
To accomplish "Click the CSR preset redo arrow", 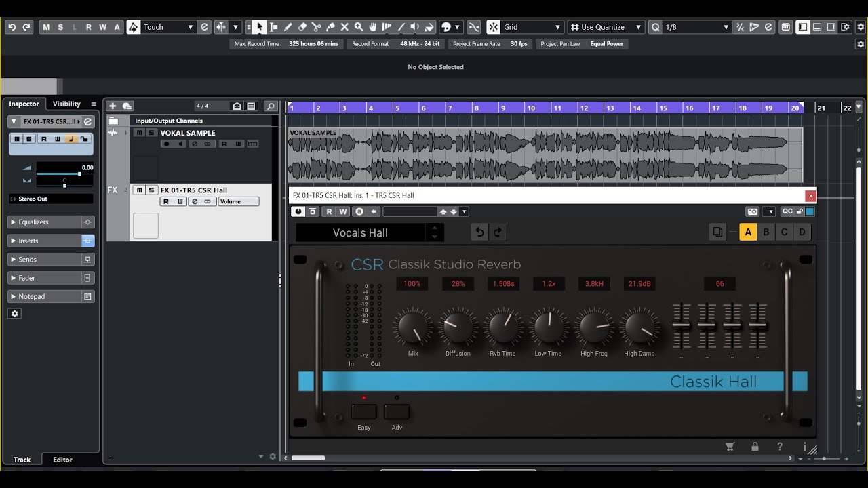I will [497, 232].
